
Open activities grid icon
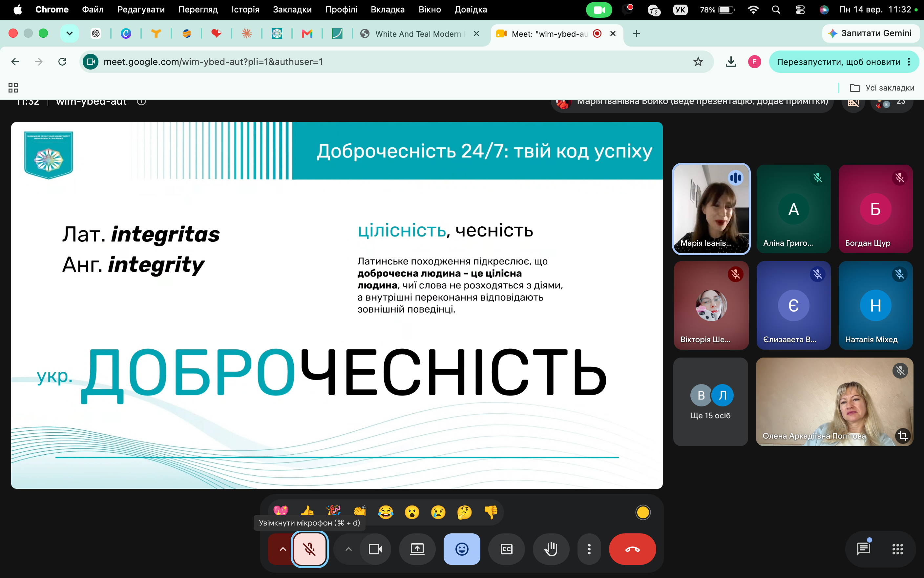[x=897, y=549]
